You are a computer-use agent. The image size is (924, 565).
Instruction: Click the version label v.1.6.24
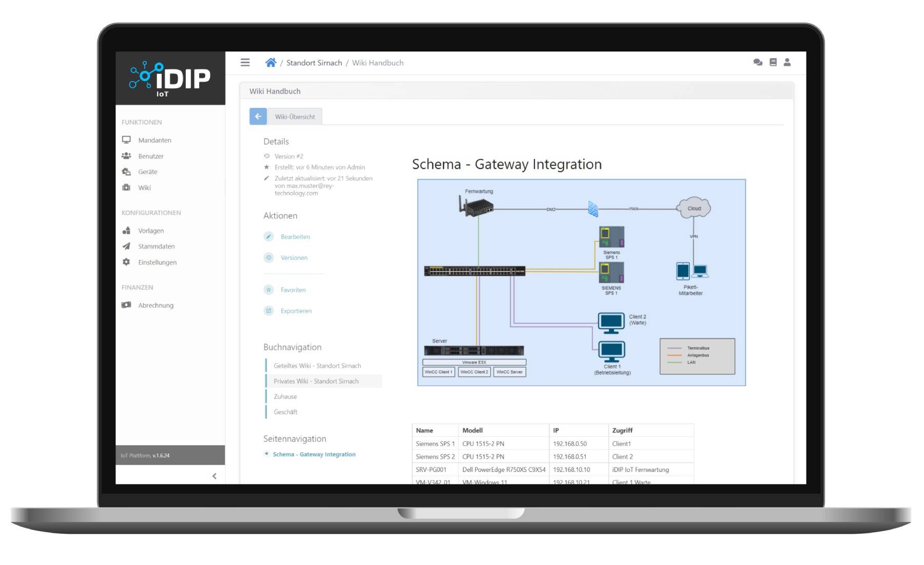[161, 456]
